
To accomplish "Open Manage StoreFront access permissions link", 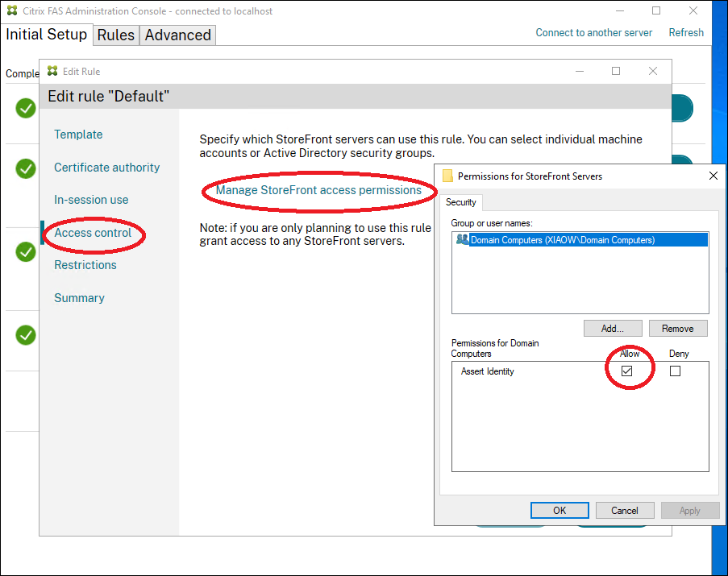I will click(x=318, y=190).
